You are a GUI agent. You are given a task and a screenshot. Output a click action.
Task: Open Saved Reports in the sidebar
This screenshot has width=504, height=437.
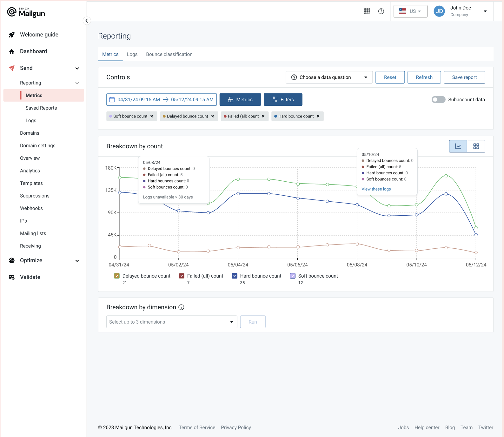click(x=41, y=108)
